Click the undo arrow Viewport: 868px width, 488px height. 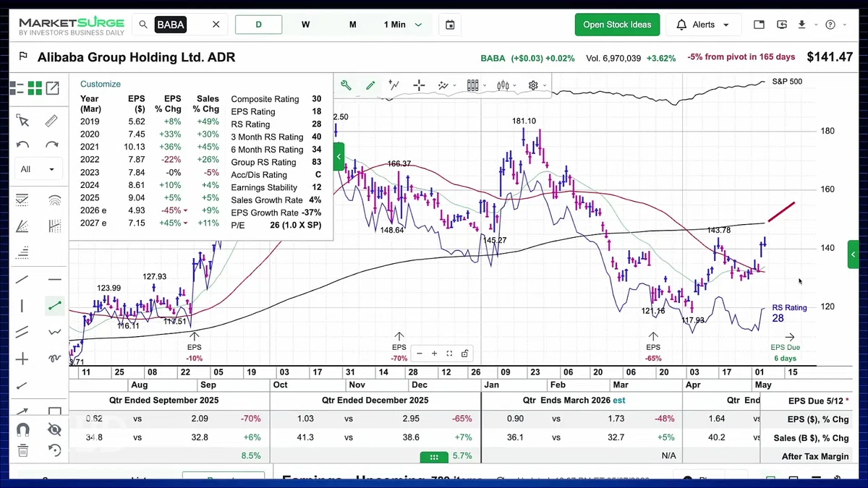point(22,145)
